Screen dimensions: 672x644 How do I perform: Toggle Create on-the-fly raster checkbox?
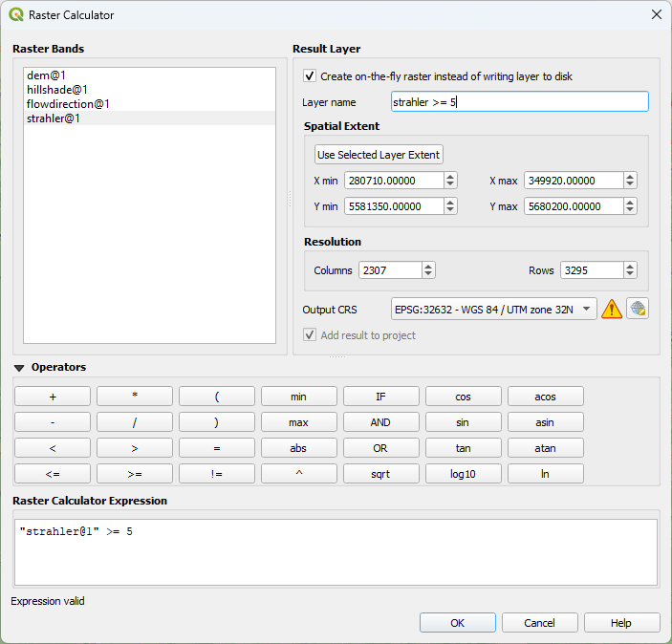(x=310, y=75)
